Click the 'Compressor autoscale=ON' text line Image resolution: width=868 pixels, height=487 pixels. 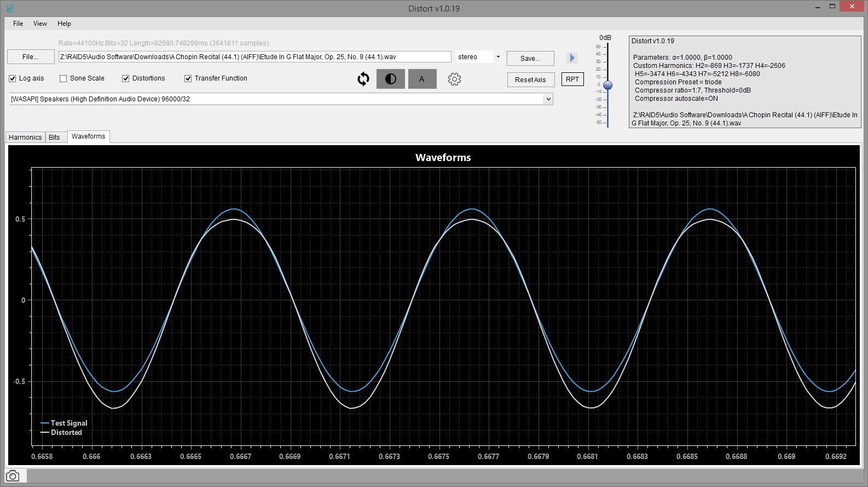[676, 99]
